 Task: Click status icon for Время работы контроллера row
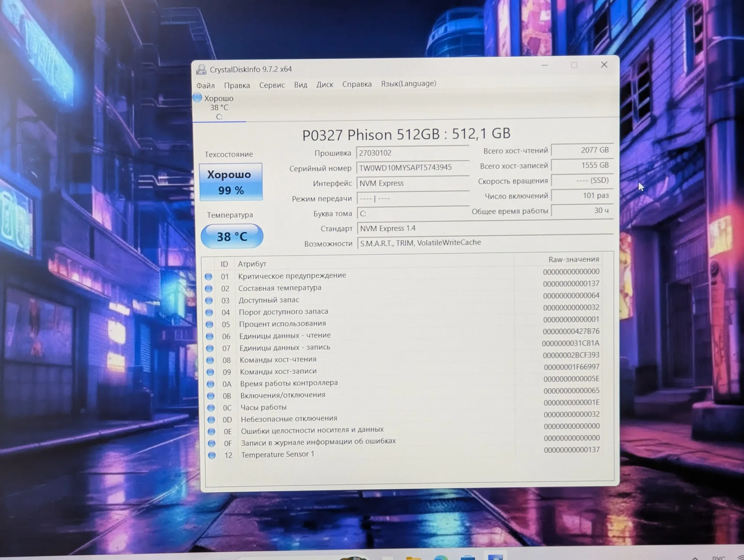(211, 384)
